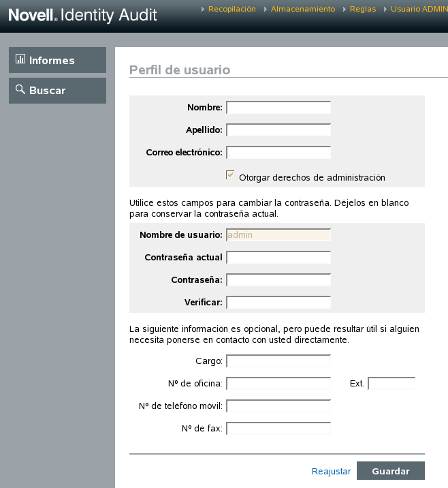The height and width of the screenshot is (488, 448).
Task: Click the Buscar magnifying glass icon
Action: [x=20, y=89]
